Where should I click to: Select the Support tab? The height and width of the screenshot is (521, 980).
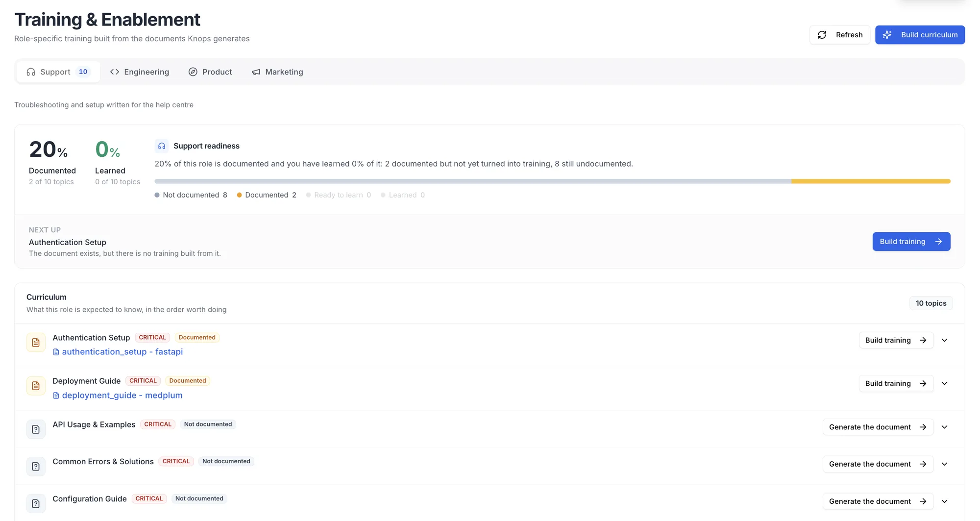point(58,72)
